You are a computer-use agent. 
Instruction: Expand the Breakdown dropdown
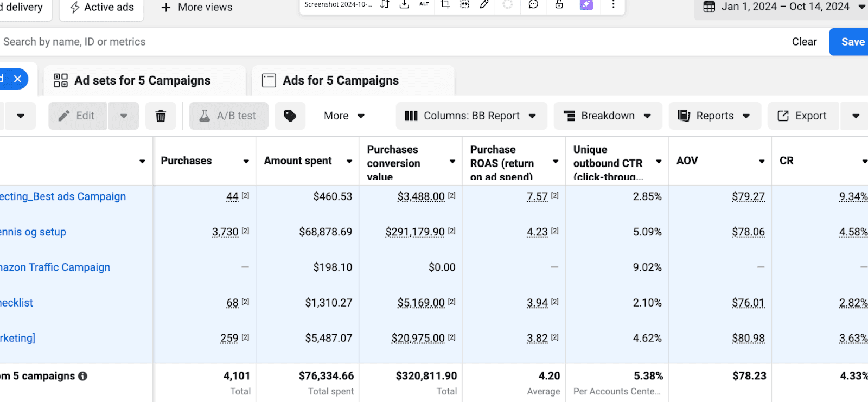pyautogui.click(x=608, y=116)
